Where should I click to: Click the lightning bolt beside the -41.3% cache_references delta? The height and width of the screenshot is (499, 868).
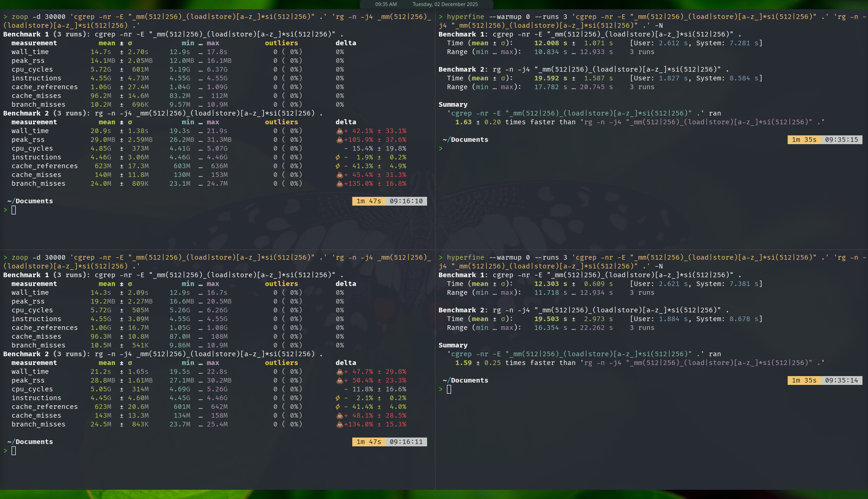coord(338,166)
